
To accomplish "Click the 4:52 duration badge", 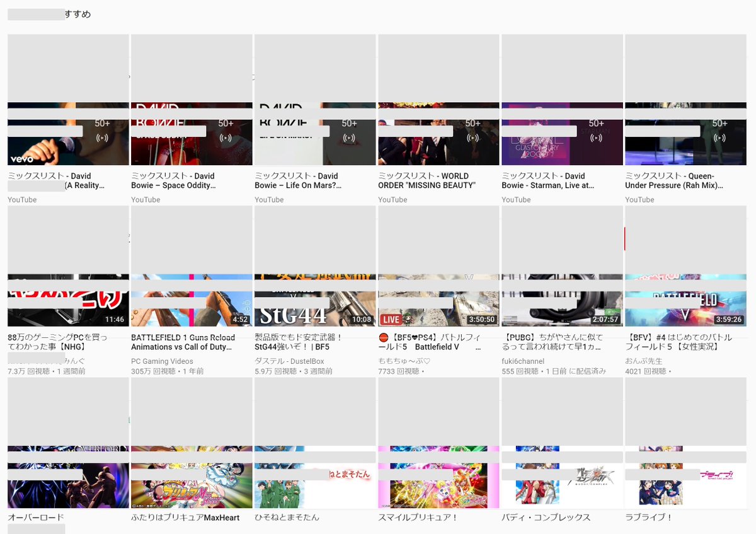I will coord(240,320).
